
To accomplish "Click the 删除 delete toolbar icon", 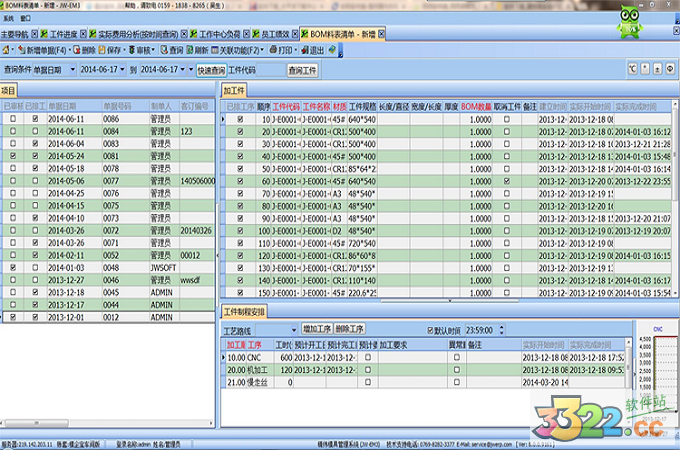I will click(x=77, y=50).
